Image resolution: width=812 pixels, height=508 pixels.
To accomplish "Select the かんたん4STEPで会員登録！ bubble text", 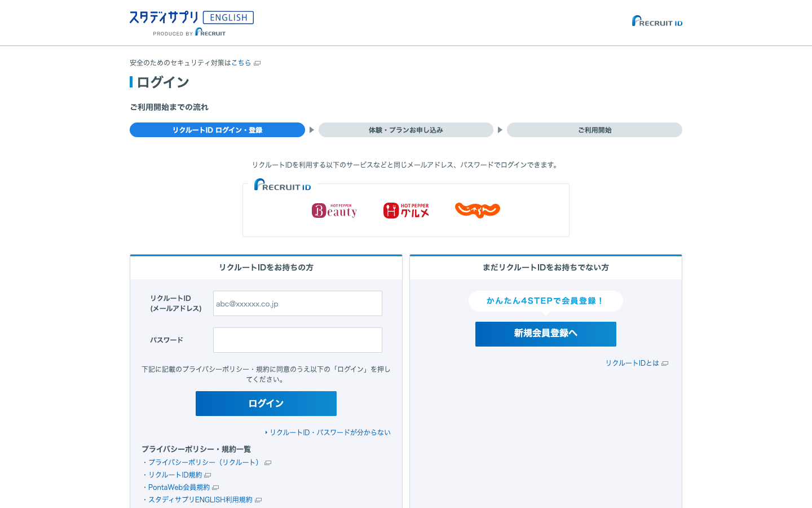I will coord(546,301).
